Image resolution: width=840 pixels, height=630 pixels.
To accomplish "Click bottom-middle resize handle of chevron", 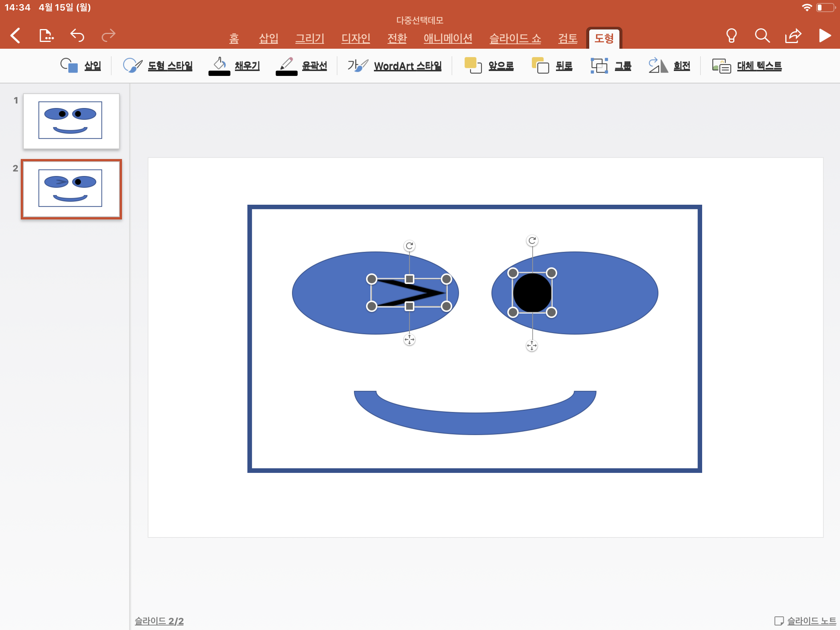I will [x=409, y=306].
